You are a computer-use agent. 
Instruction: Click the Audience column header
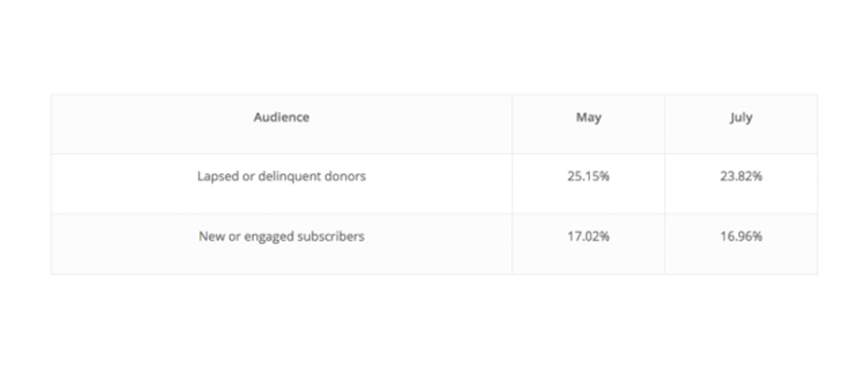281,117
